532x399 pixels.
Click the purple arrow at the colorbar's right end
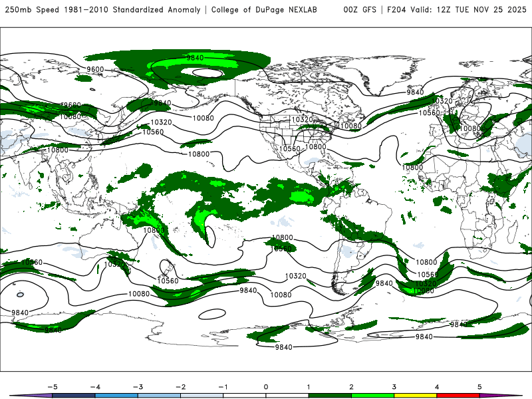click(501, 396)
